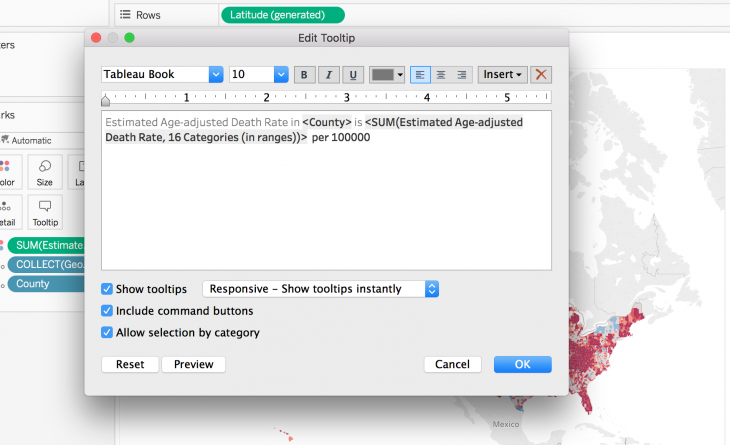
Task: Align tooltip text right
Action: tap(462, 75)
